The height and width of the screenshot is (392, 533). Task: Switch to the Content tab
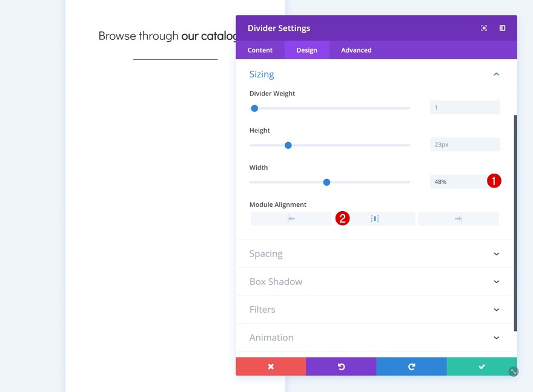[x=260, y=50]
